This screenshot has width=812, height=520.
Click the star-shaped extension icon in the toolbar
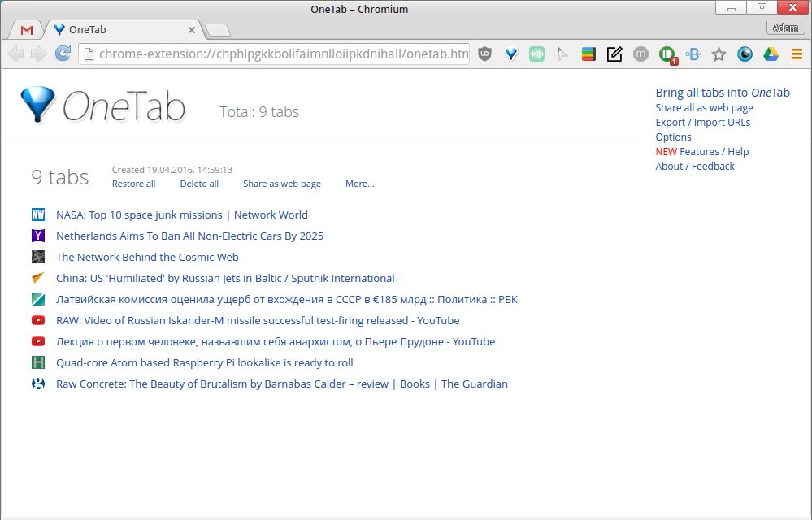click(x=719, y=54)
